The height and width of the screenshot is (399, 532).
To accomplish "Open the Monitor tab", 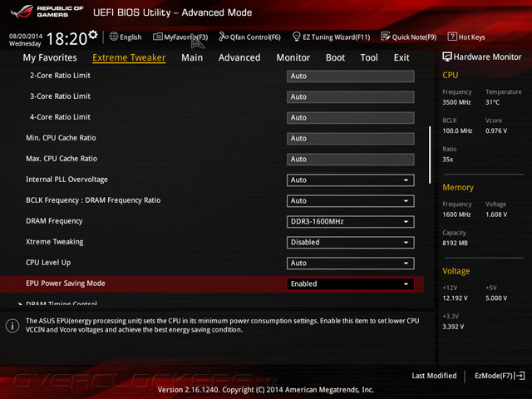I will pos(293,57).
